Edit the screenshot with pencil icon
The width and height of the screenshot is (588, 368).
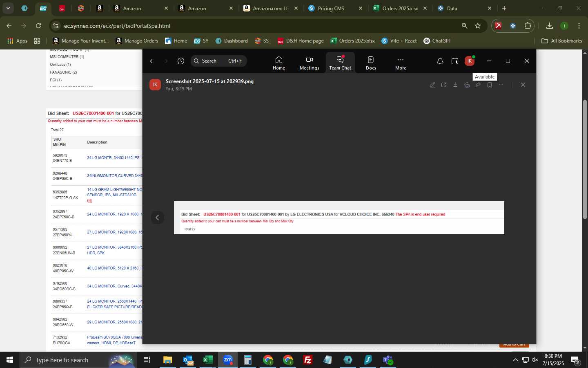(432, 85)
